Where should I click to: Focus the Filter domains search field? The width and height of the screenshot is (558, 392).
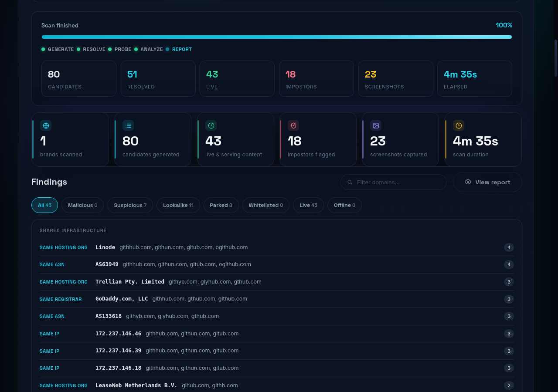pyautogui.click(x=394, y=182)
